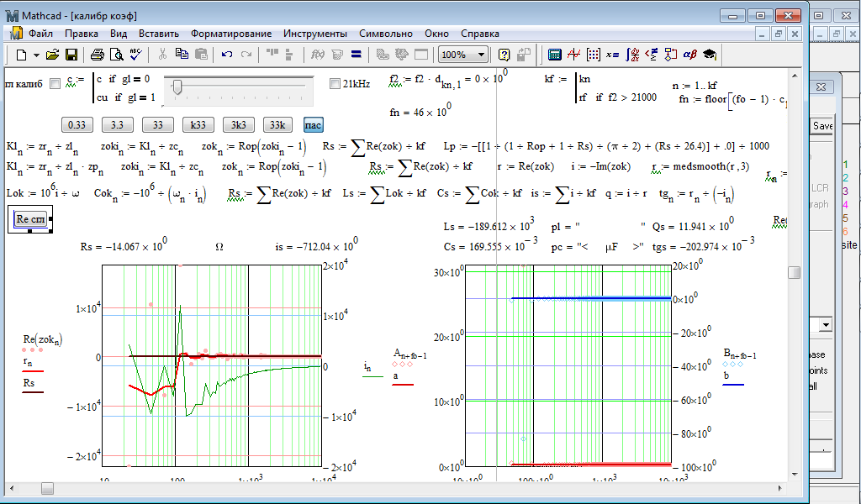Screen dimensions: 861x504
Task: Open the Programming toolbar palette
Action: pos(670,55)
